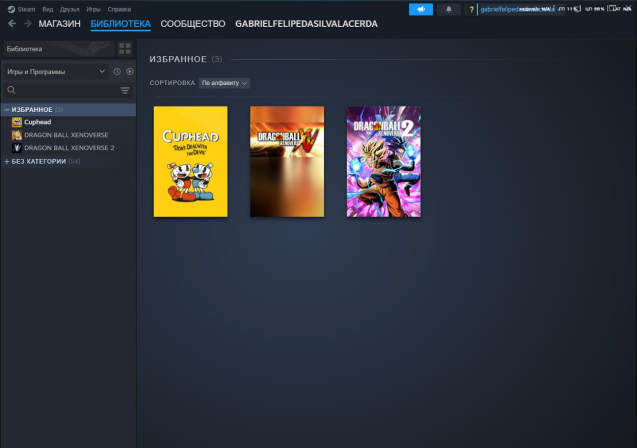This screenshot has height=448, width=637.
Task: Open advanced filter options icon
Action: (x=125, y=90)
